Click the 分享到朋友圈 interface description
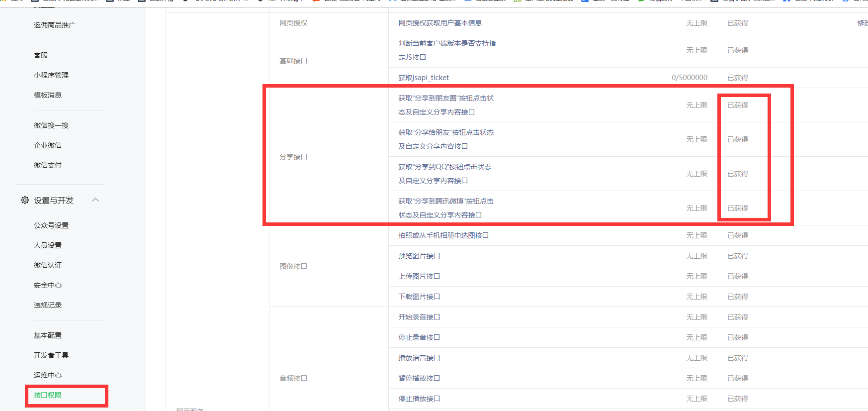 pos(446,105)
